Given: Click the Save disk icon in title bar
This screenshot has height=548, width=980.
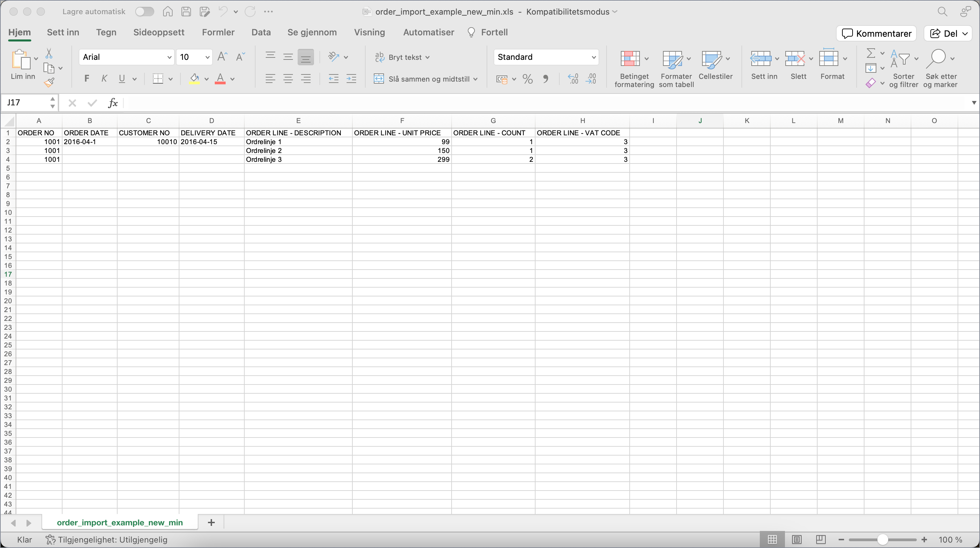Looking at the screenshot, I should (x=186, y=12).
